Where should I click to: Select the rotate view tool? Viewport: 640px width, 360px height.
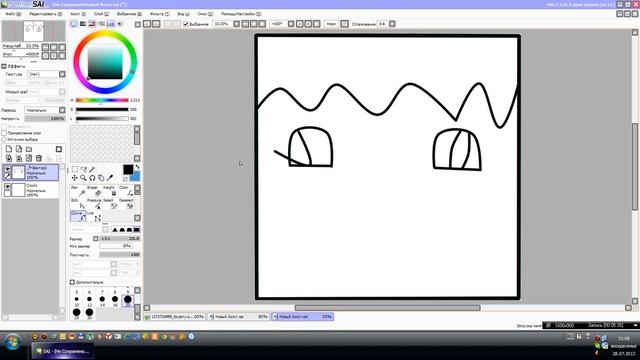tap(92, 178)
